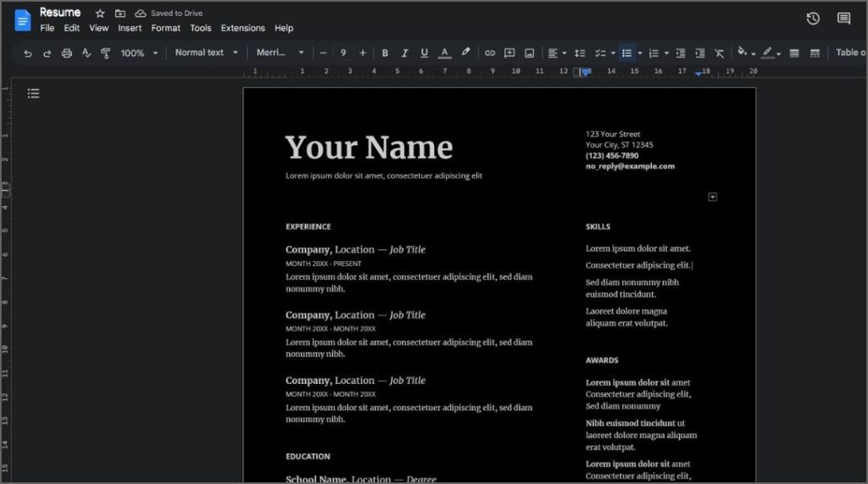Open the Format menu

165,28
